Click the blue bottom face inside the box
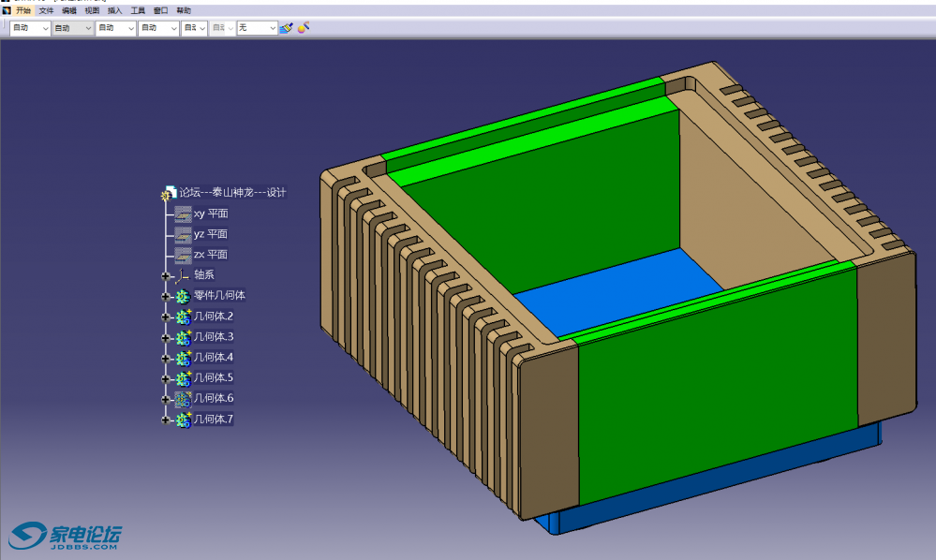Viewport: 936px width, 560px height. 618,290
